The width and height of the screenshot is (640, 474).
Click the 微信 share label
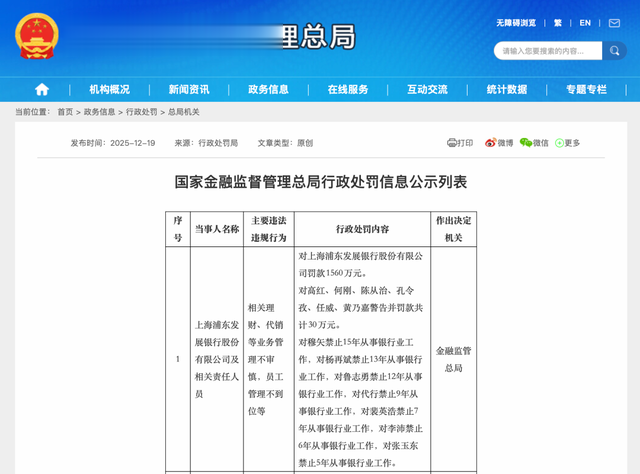[x=540, y=143]
